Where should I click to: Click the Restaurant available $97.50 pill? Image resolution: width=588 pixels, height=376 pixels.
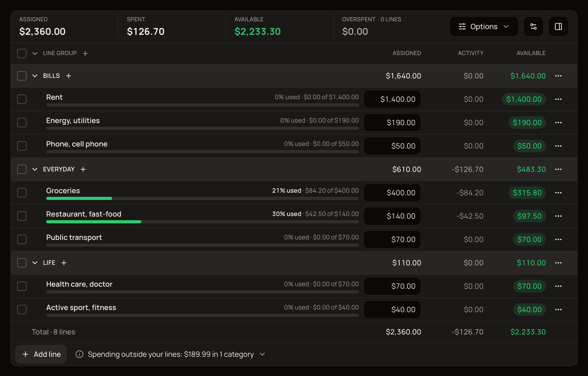point(529,216)
